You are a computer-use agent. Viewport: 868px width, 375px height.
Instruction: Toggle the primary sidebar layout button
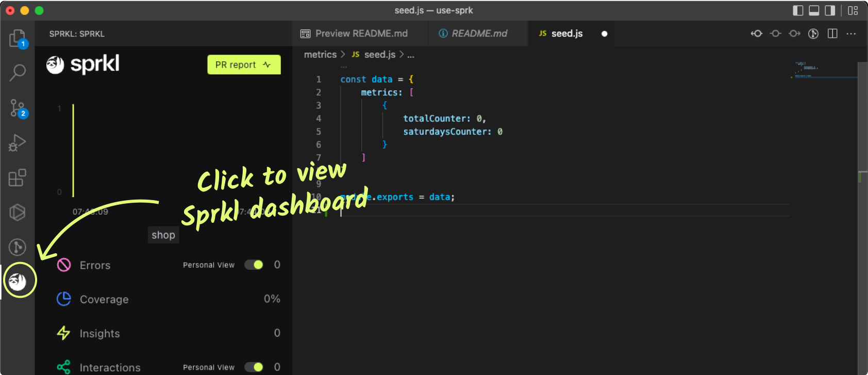tap(798, 10)
